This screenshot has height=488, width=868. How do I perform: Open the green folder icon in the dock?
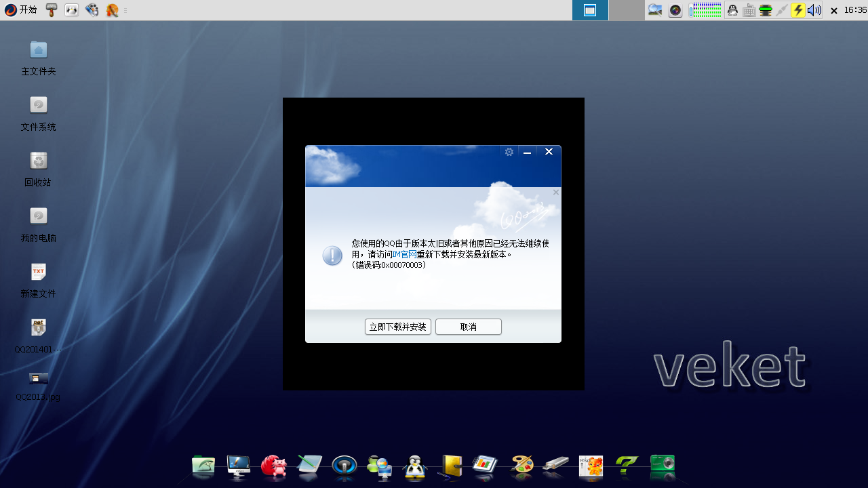pyautogui.click(x=203, y=465)
